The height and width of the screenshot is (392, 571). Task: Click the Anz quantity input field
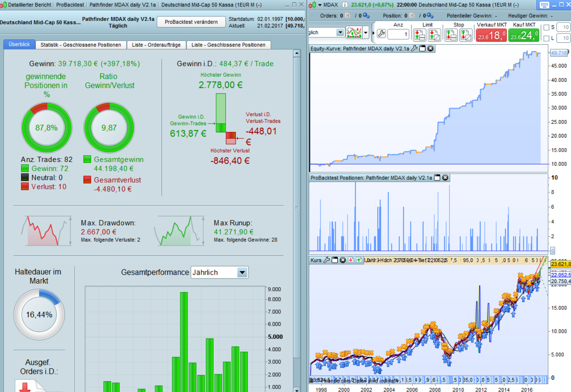tap(398, 34)
